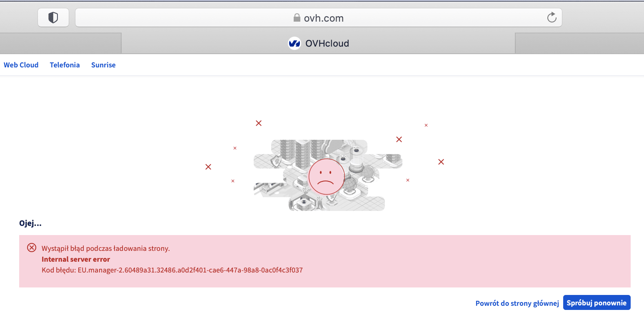Switch to the empty tab right of OVHcloud
This screenshot has height=322, width=644.
579,43
